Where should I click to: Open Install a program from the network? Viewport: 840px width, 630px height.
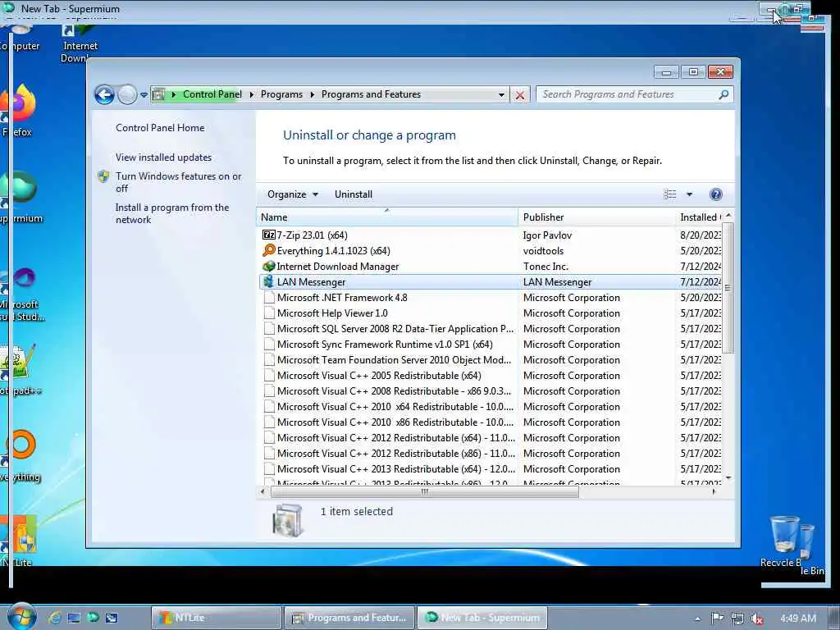[x=172, y=213]
